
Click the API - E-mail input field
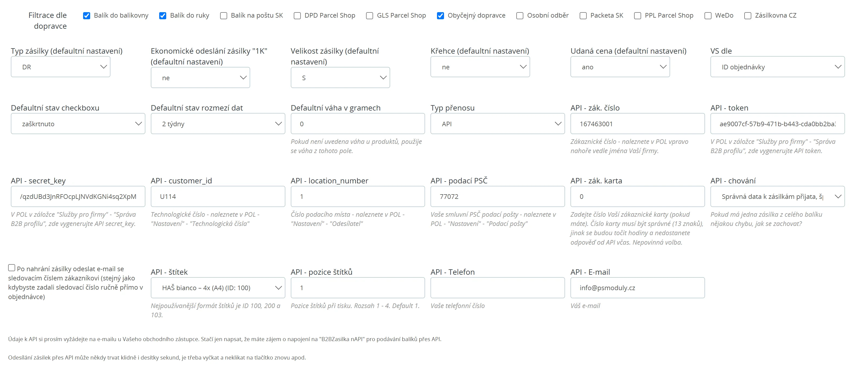coord(637,288)
